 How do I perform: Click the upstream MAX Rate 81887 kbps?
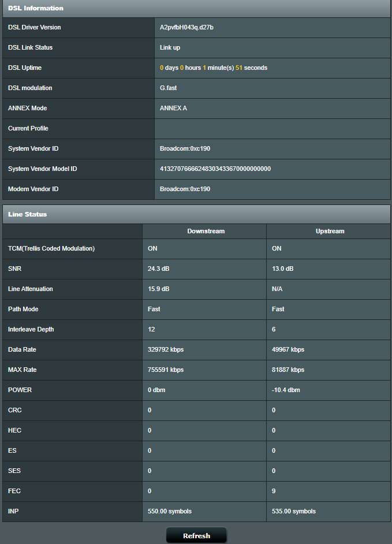288,370
